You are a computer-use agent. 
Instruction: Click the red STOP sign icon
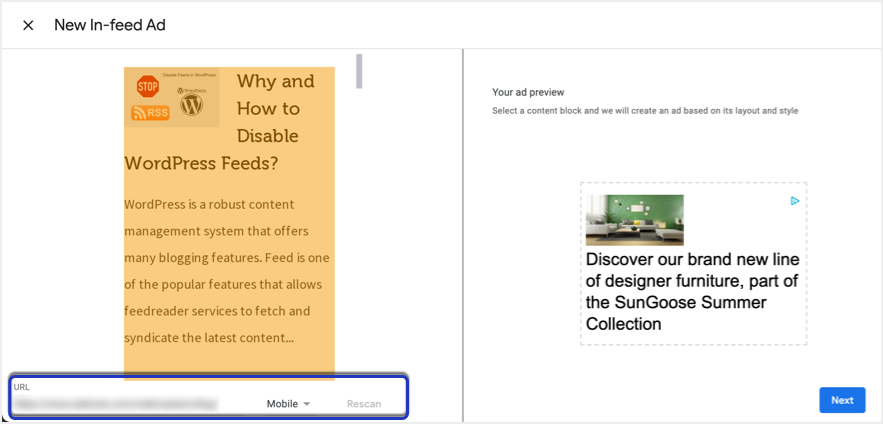click(148, 86)
